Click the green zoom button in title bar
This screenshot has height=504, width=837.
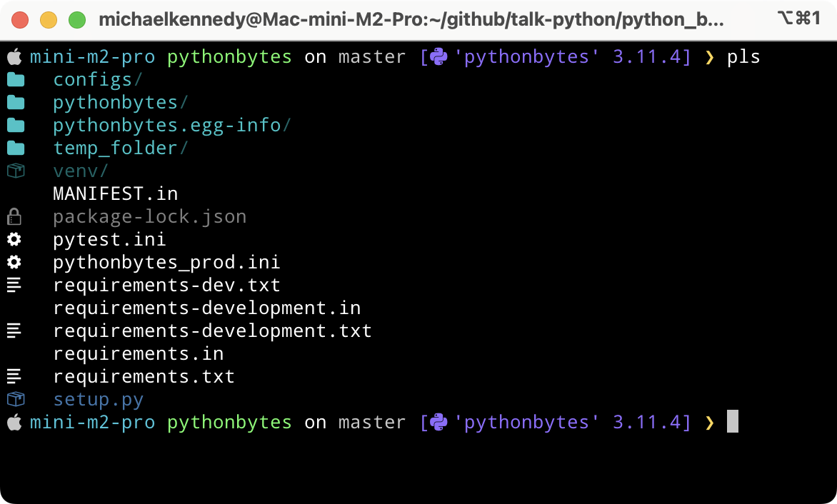point(76,19)
